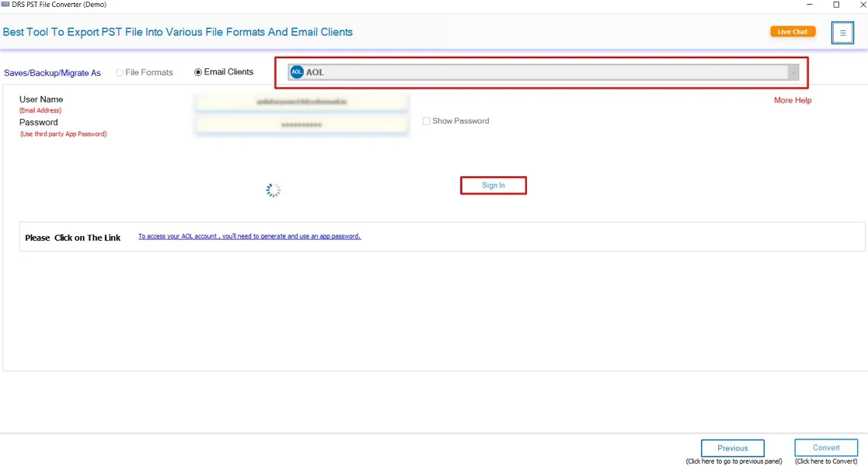This screenshot has width=868, height=466.
Task: Select the File Formats radio button
Action: [120, 72]
